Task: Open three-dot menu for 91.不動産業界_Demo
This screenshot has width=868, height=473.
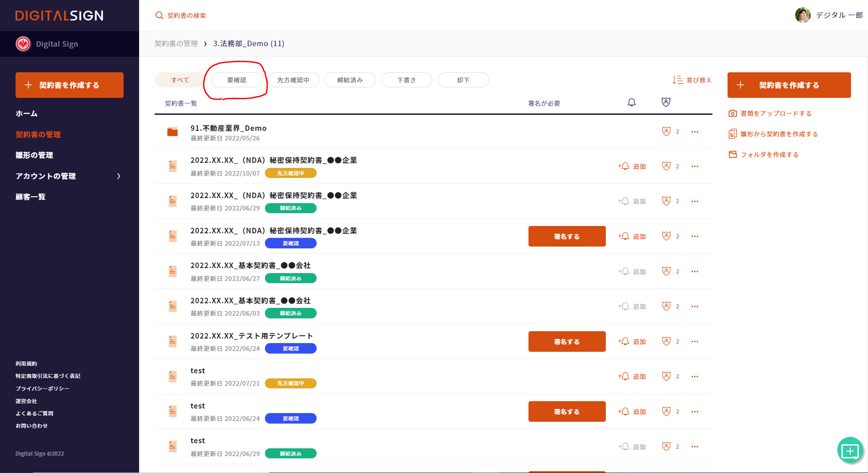Action: click(695, 132)
